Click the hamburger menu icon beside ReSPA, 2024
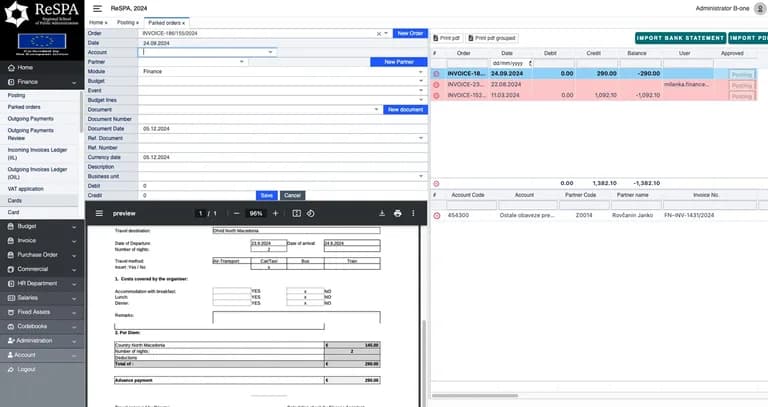Screen dimensions: 768x407 coord(97,8)
